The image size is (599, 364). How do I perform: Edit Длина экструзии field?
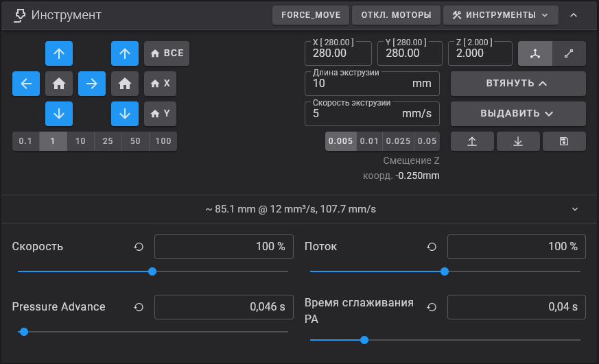coord(372,84)
